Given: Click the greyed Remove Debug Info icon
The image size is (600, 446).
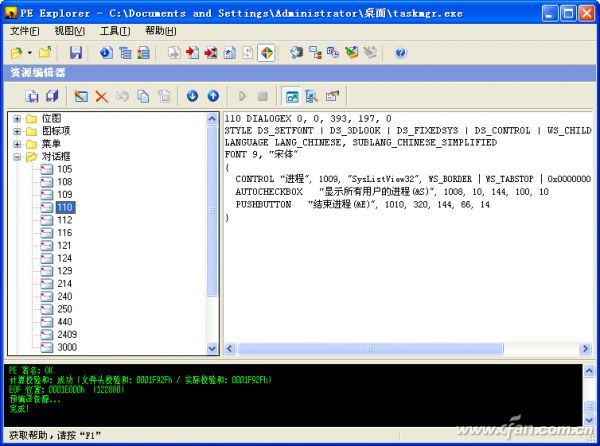Looking at the screenshot, I should 370,52.
